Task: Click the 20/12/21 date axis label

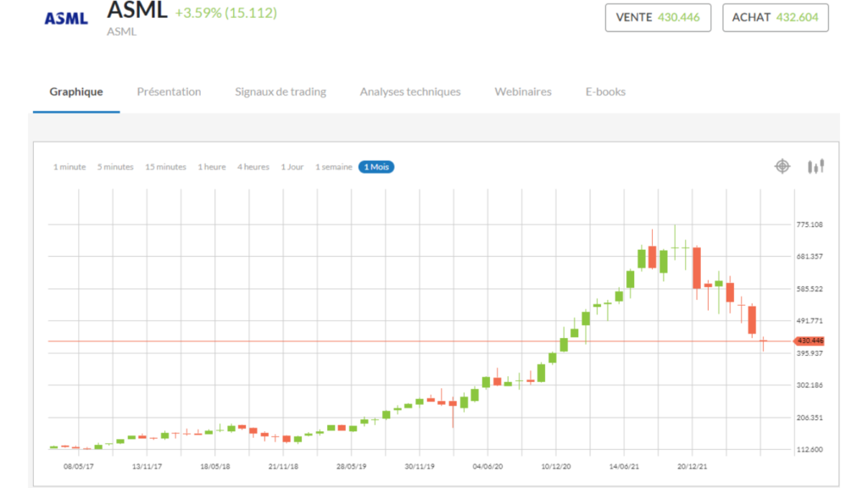Action: (x=692, y=467)
